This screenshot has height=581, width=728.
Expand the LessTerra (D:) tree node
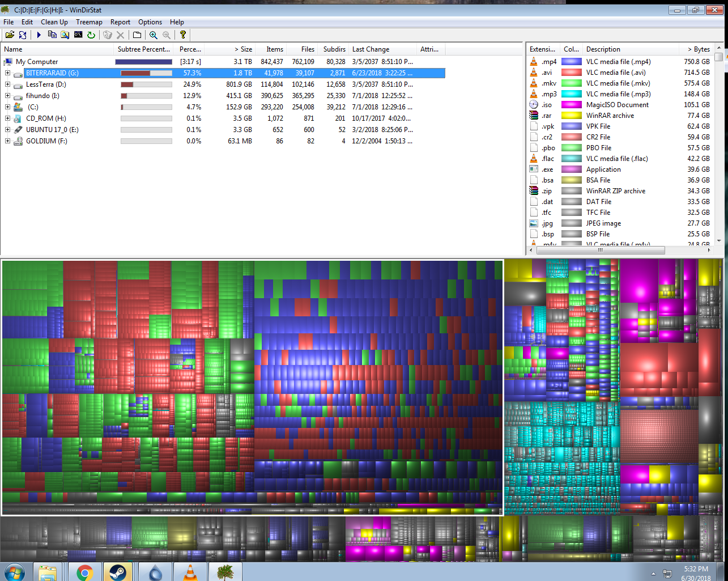coord(8,84)
